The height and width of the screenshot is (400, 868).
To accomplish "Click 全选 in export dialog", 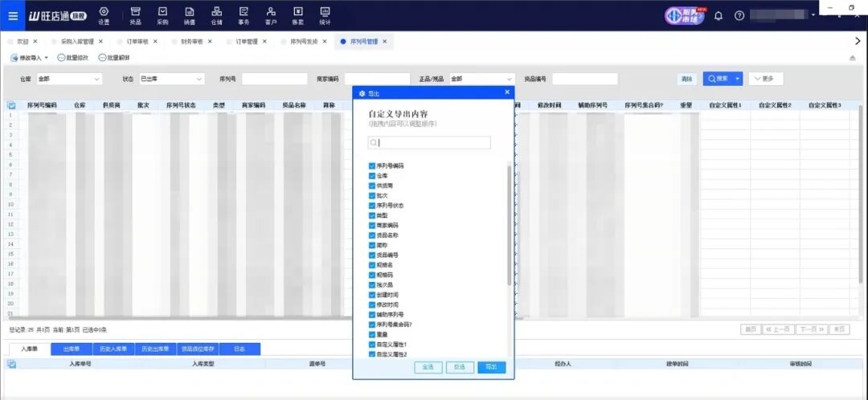I will [428, 367].
